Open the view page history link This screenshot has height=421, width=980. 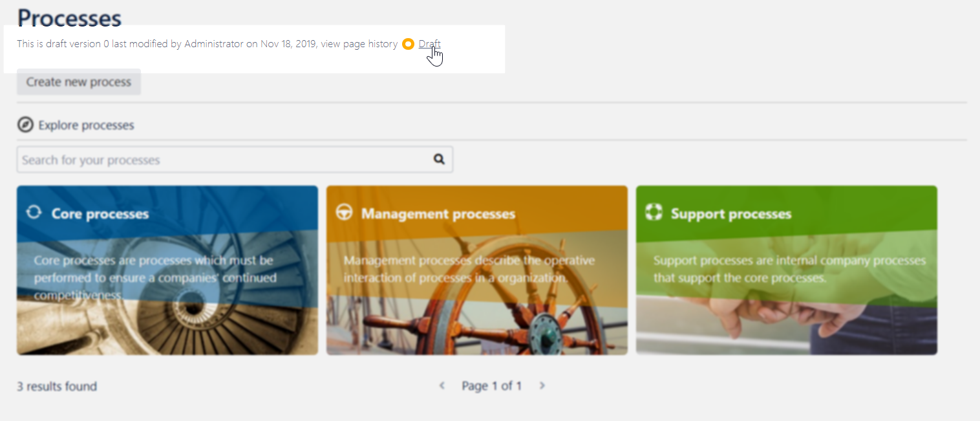pyautogui.click(x=359, y=44)
